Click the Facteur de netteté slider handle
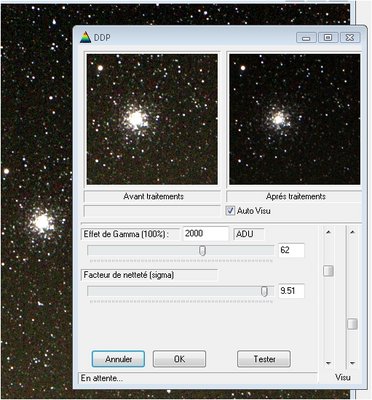The width and height of the screenshot is (372, 400). click(264, 291)
